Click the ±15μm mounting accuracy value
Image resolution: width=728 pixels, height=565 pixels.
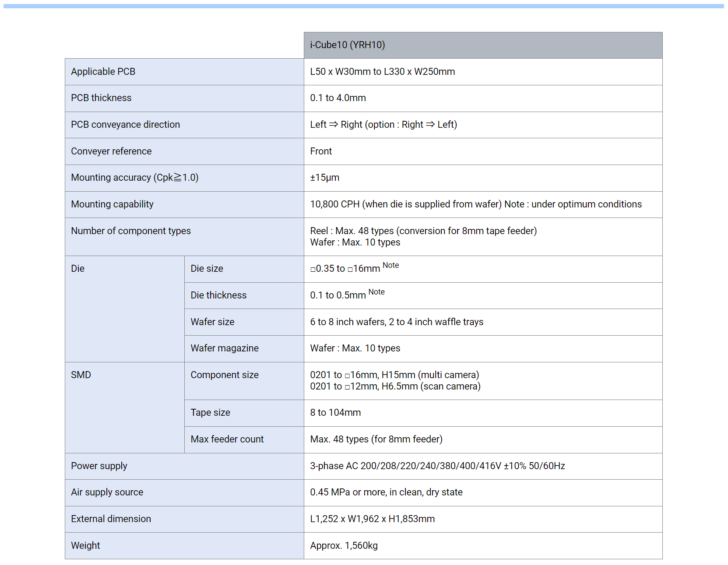[x=324, y=178]
